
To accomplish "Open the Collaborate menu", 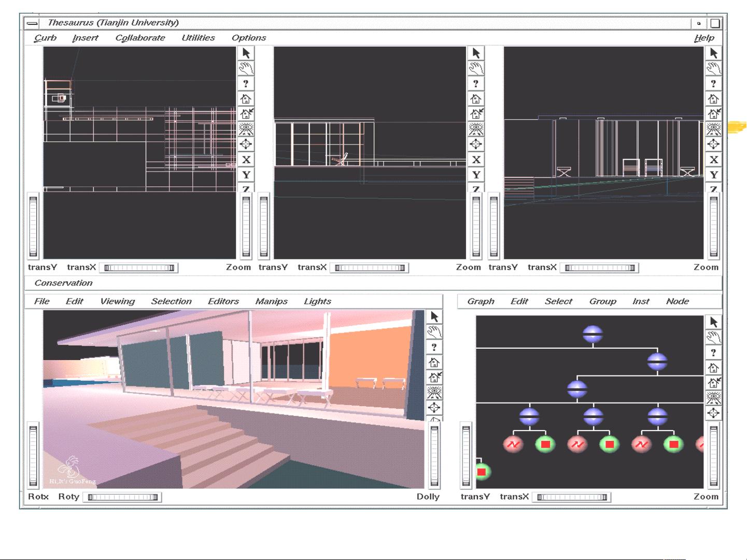I will point(140,38).
